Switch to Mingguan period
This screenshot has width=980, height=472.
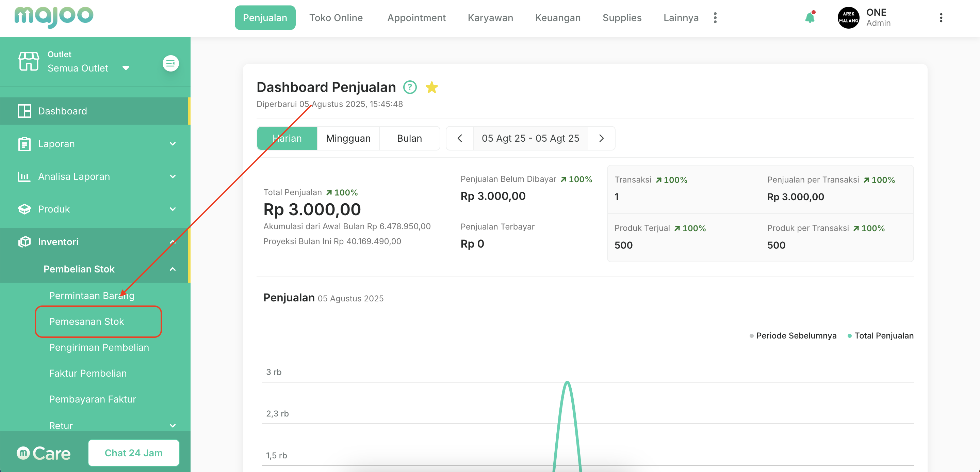[x=348, y=138]
